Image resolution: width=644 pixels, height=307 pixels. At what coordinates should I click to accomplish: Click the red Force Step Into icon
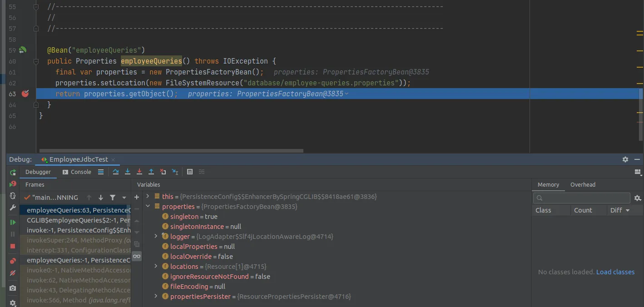click(x=139, y=172)
